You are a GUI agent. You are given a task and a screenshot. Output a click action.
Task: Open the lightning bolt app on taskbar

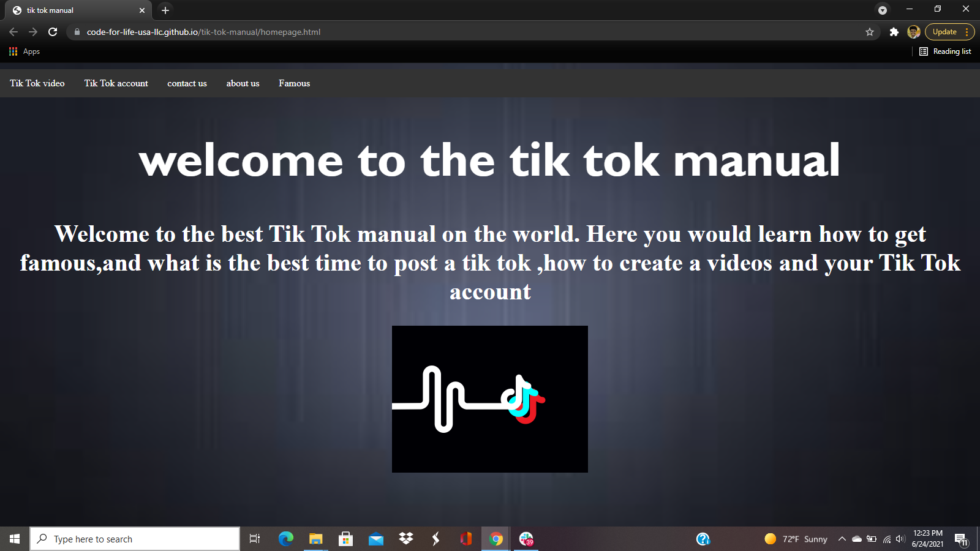point(435,539)
